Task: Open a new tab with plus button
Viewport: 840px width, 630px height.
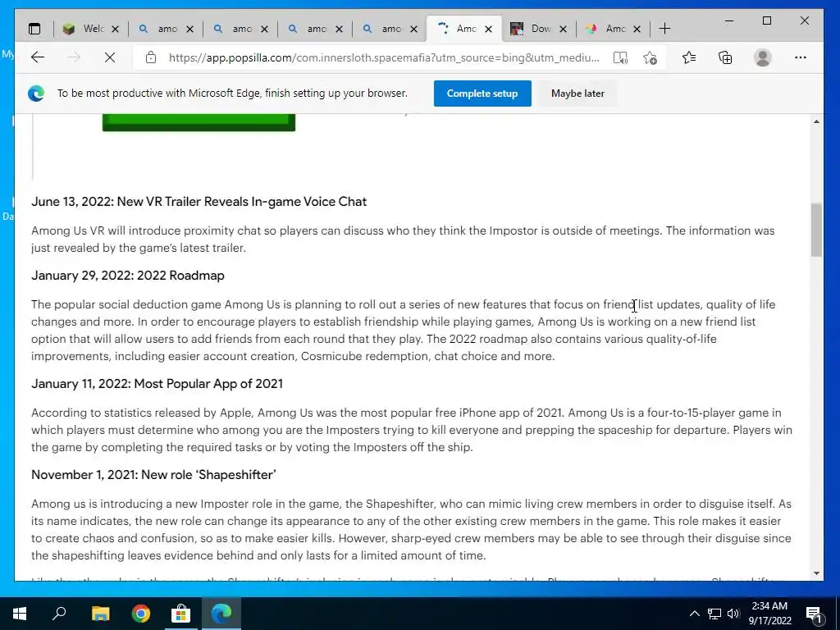Action: pyautogui.click(x=664, y=29)
